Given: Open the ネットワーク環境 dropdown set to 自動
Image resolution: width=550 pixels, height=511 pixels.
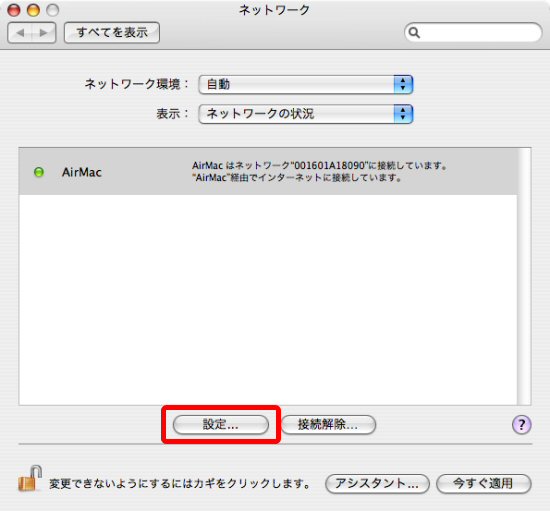Looking at the screenshot, I should coord(306,84).
